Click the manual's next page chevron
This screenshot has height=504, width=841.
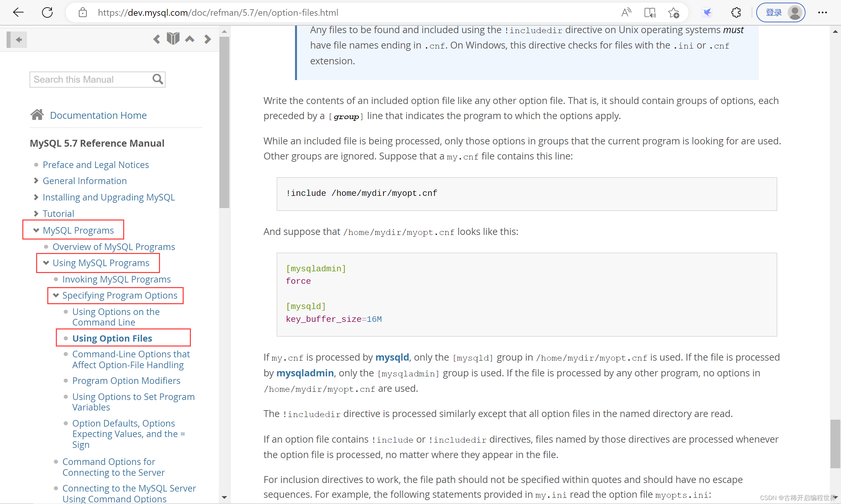coord(207,39)
